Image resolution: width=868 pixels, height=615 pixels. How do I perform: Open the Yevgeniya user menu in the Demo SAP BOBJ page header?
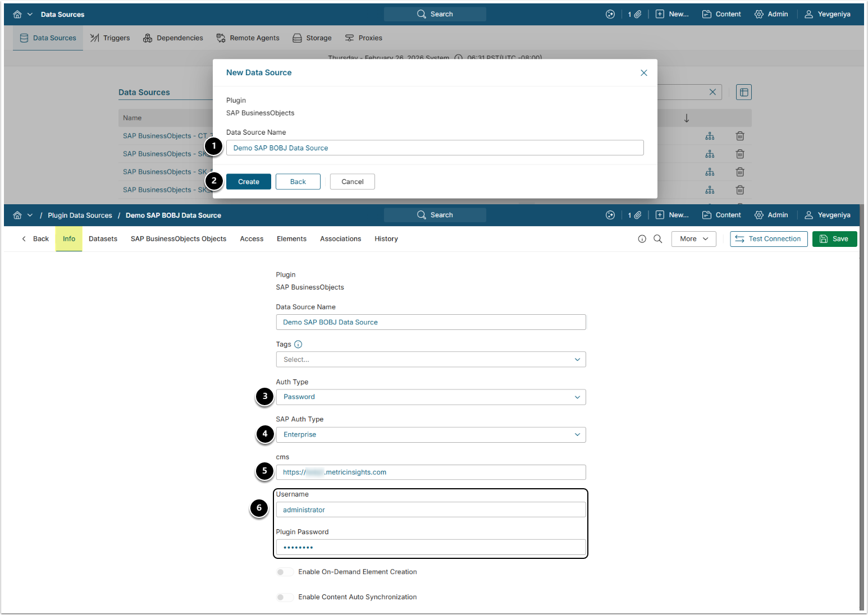click(x=828, y=215)
